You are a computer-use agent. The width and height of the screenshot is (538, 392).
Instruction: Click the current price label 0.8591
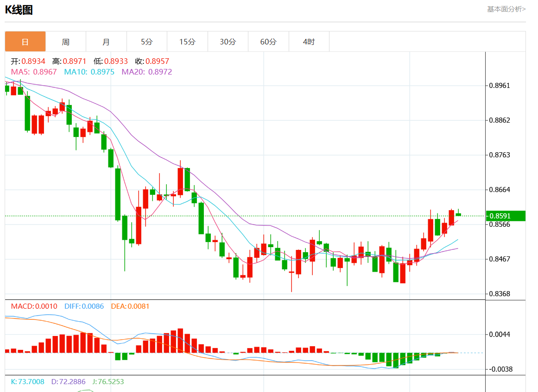506,216
